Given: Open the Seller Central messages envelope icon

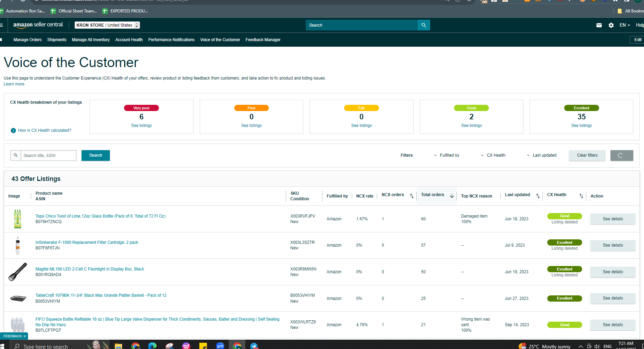Looking at the screenshot, I should [599, 25].
